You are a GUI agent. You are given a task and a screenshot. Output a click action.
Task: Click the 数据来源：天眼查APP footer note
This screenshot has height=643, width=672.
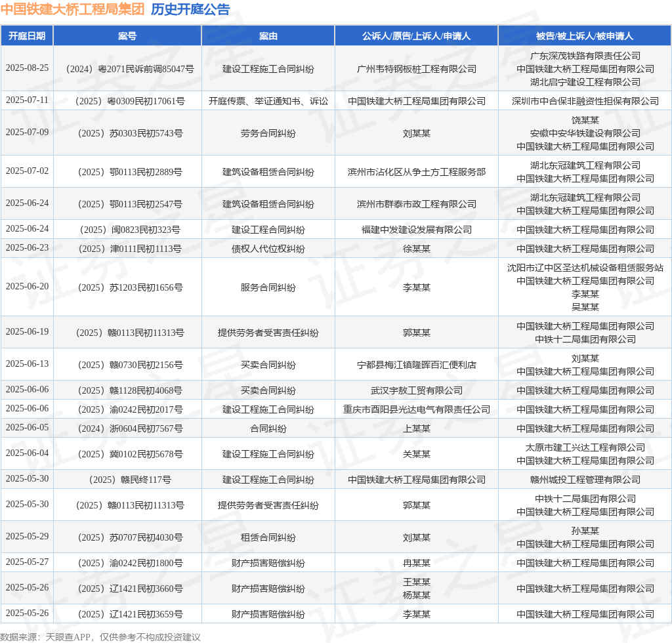pyautogui.click(x=100, y=637)
